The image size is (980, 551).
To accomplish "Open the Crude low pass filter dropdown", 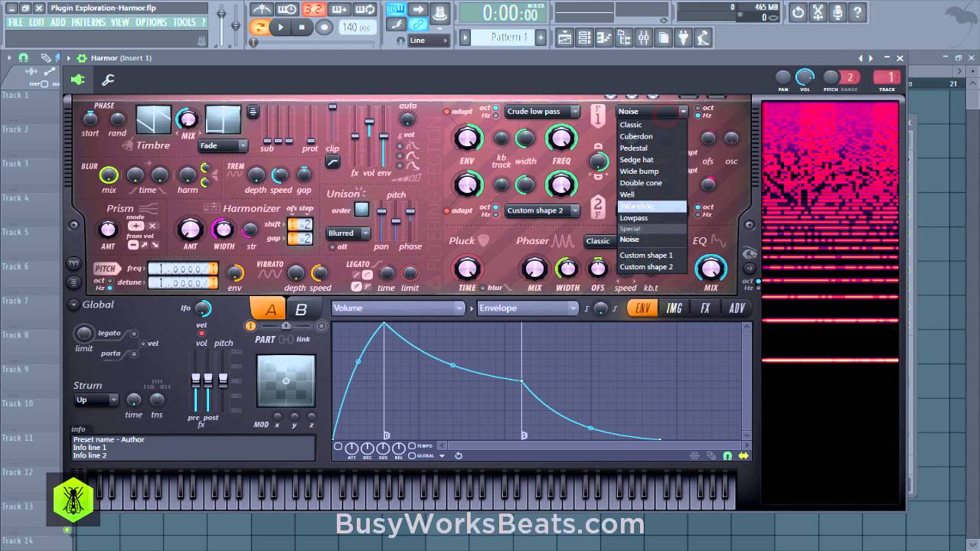I will 541,112.
